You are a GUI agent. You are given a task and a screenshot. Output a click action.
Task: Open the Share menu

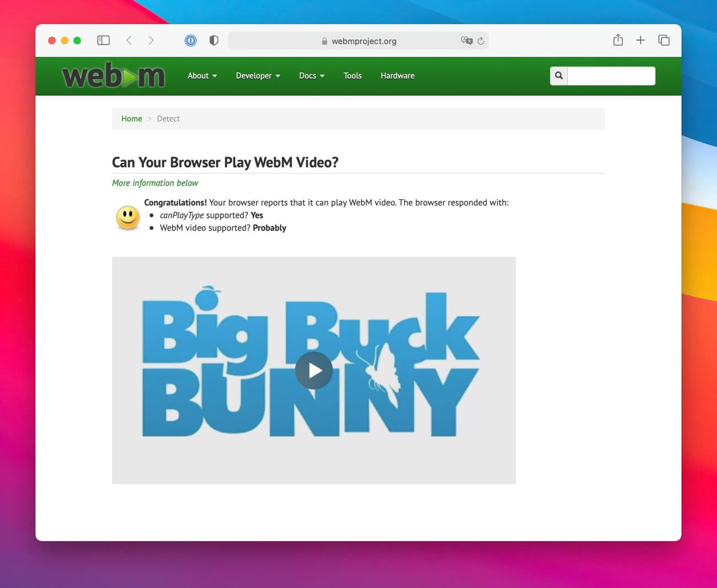618,40
